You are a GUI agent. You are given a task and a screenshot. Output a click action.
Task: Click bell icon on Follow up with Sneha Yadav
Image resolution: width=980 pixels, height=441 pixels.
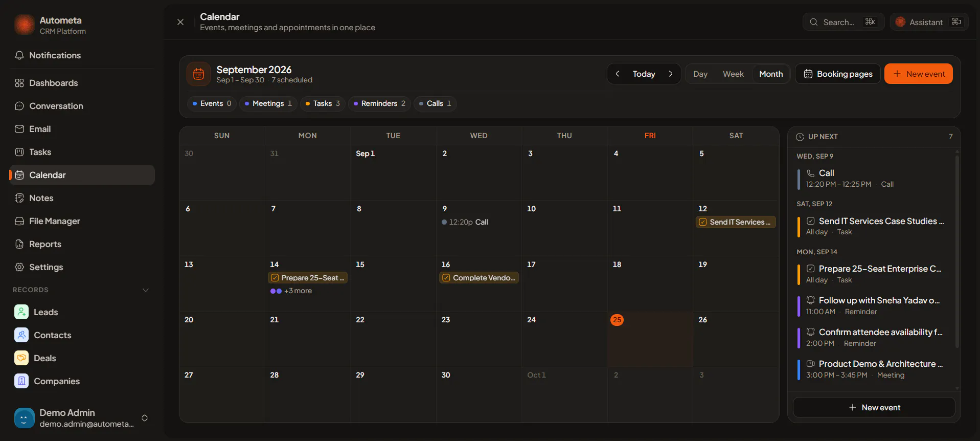click(810, 300)
